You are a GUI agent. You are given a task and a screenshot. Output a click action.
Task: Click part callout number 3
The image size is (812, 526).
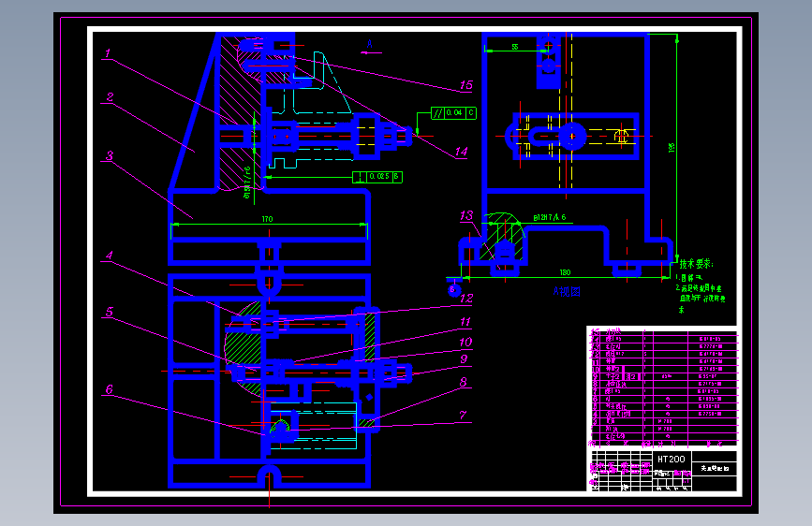pos(110,155)
